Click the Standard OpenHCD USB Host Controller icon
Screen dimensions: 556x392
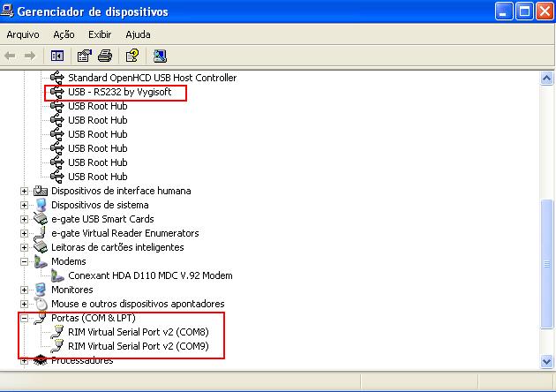(56, 78)
